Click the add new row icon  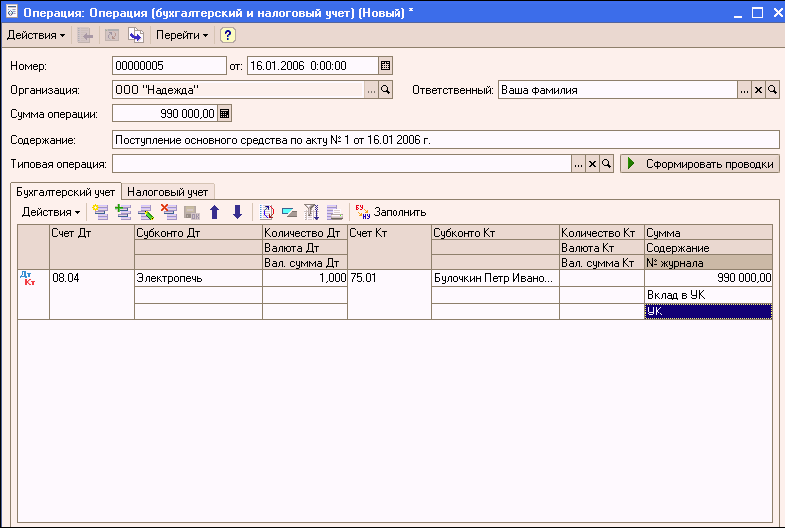(99, 212)
